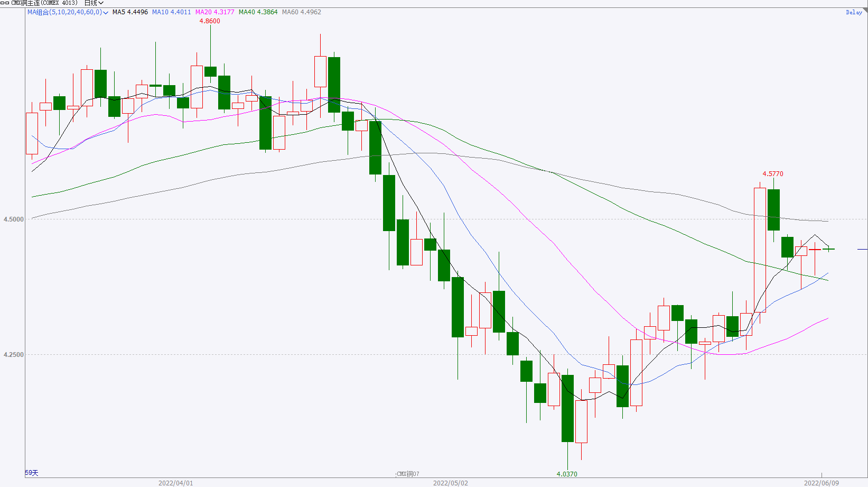Click the 4.2500 price axis label
Viewport: 868px width, 487px height.
[x=14, y=355]
